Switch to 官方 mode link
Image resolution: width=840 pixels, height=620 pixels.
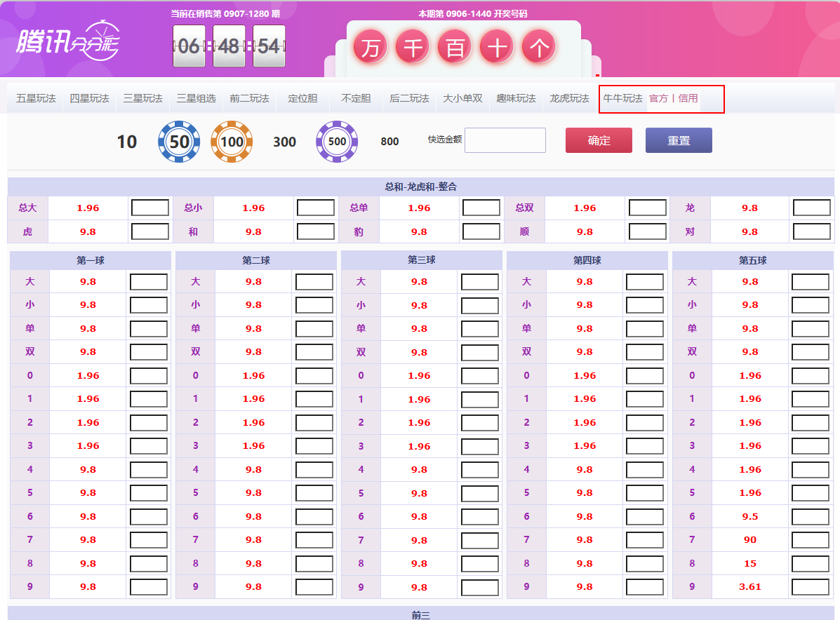click(x=658, y=98)
